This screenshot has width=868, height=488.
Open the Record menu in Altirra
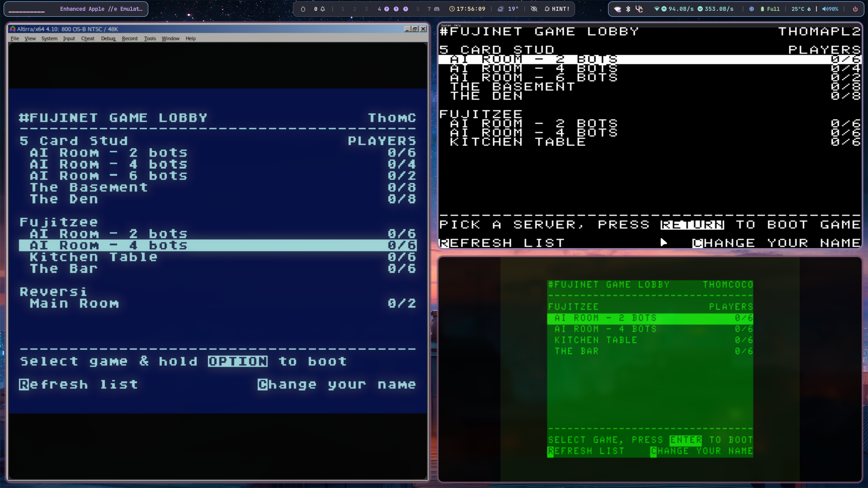[x=129, y=38]
